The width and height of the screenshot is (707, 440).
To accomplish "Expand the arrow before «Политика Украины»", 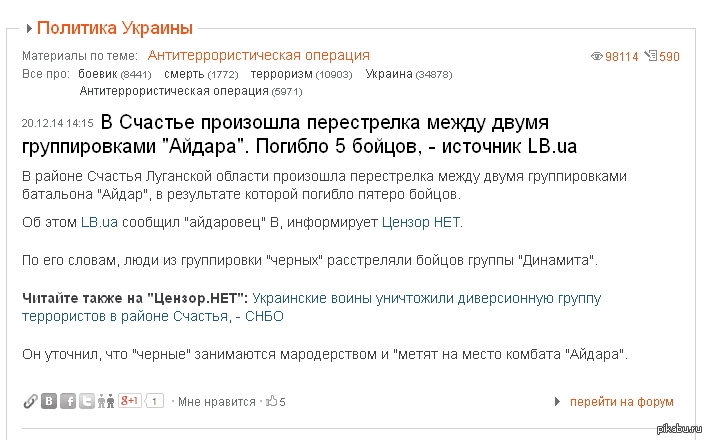I will [28, 28].
